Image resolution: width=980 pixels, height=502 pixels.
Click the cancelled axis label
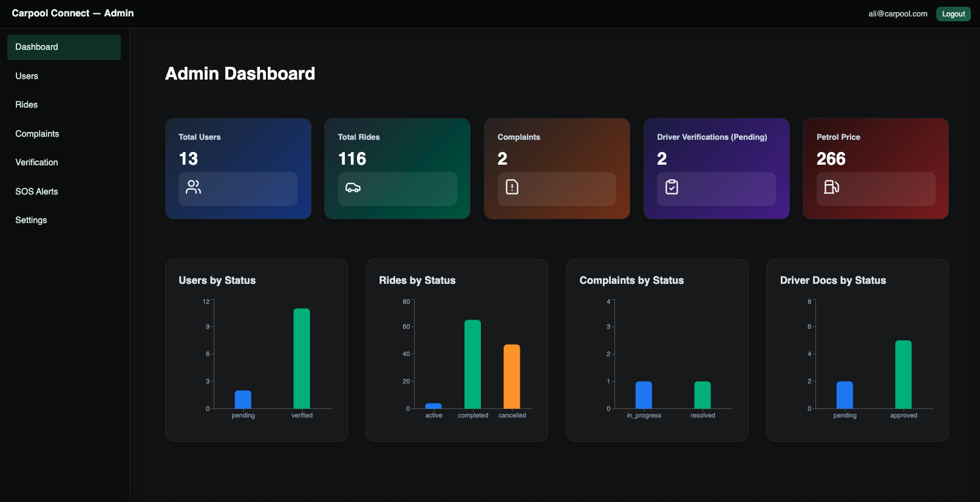(x=512, y=416)
